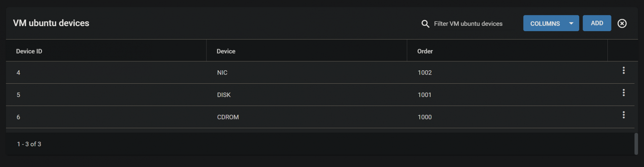Focus the Filter VM ubuntu devices field

468,24
